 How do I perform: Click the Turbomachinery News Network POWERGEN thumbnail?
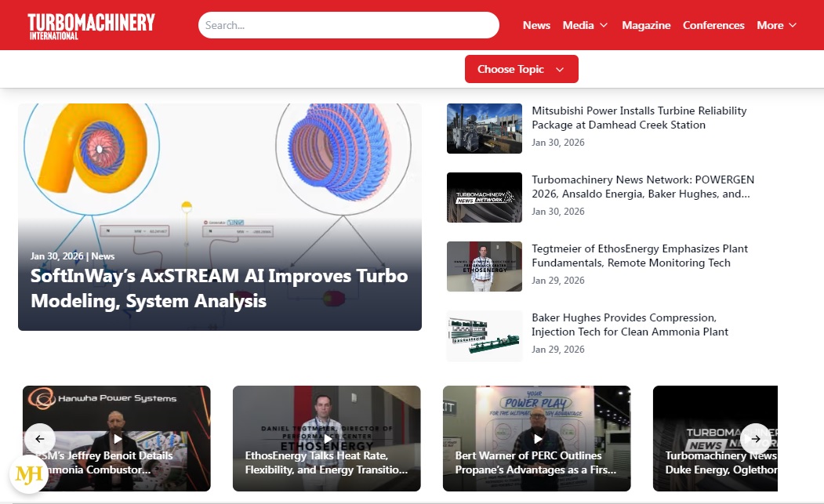(484, 198)
